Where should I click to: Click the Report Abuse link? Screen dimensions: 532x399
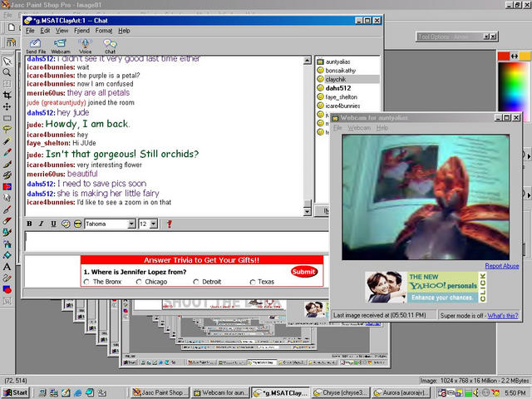[x=502, y=266]
